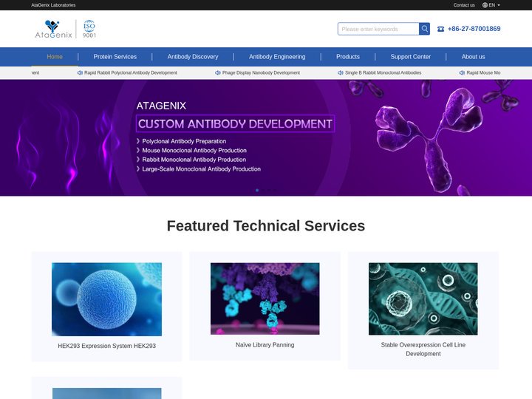Click the magnifier search button
The height and width of the screenshot is (399, 532).
(424, 29)
